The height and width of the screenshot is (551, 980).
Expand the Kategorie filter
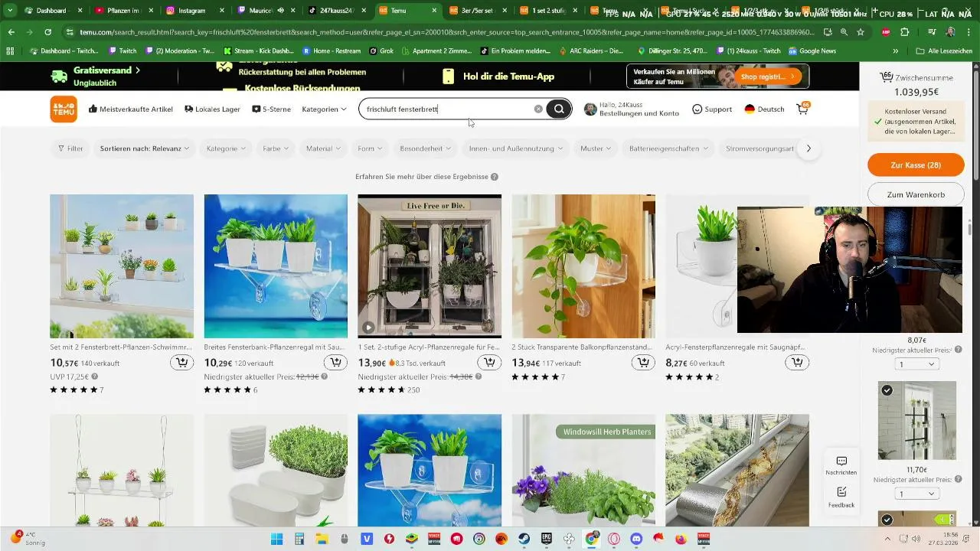pos(226,148)
